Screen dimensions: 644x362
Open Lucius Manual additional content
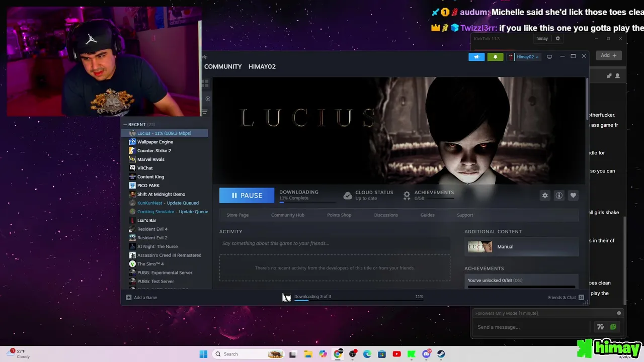[x=521, y=246]
